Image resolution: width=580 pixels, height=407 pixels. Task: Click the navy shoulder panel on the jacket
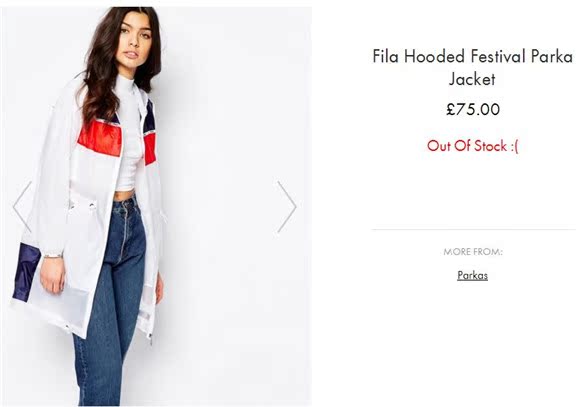tap(149, 115)
